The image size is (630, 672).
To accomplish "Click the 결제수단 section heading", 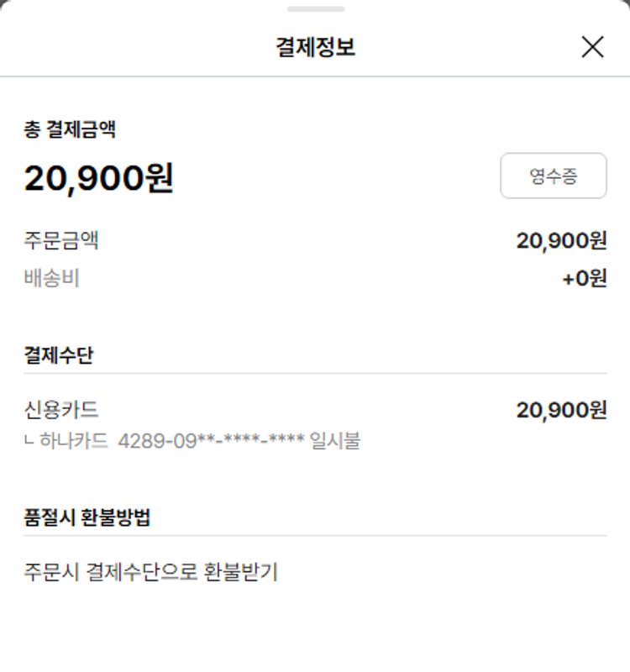I will 59,355.
